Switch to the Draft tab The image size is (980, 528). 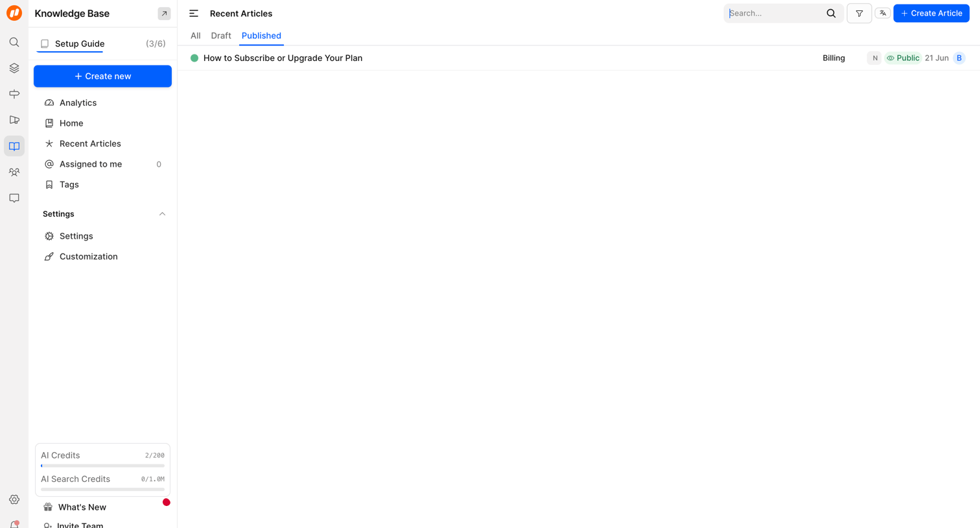tap(221, 36)
